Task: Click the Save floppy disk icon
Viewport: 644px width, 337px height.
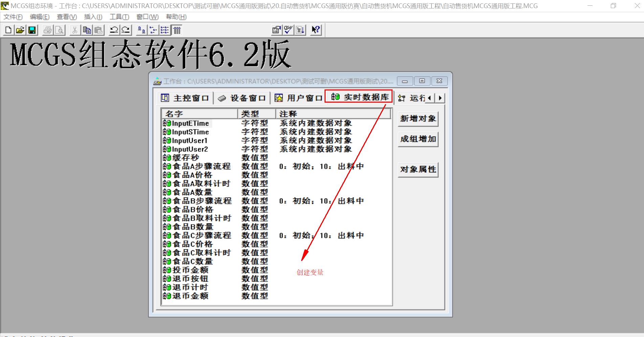Action: pos(32,30)
